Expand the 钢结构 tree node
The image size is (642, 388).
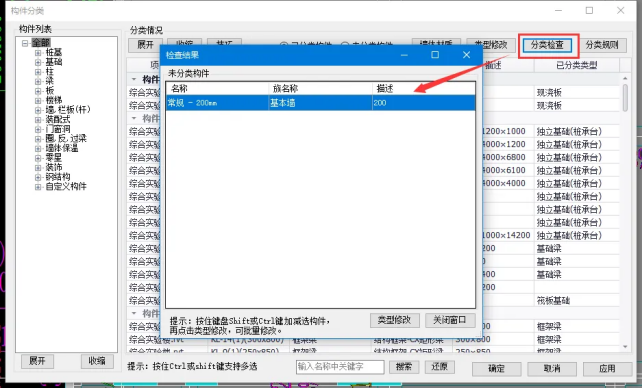pyautogui.click(x=38, y=177)
